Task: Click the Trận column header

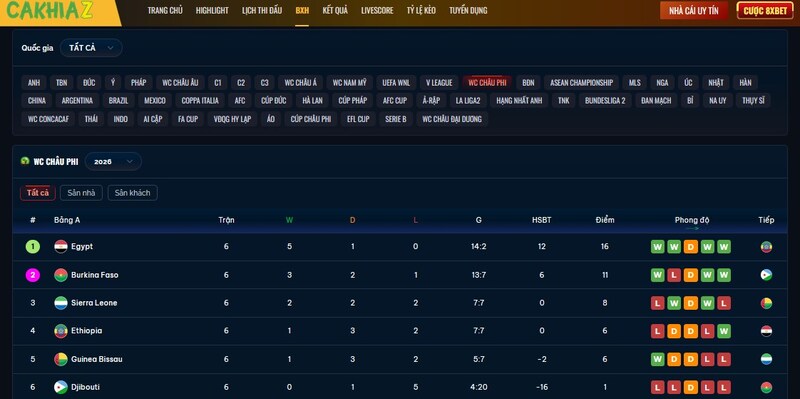Action: pos(226,220)
